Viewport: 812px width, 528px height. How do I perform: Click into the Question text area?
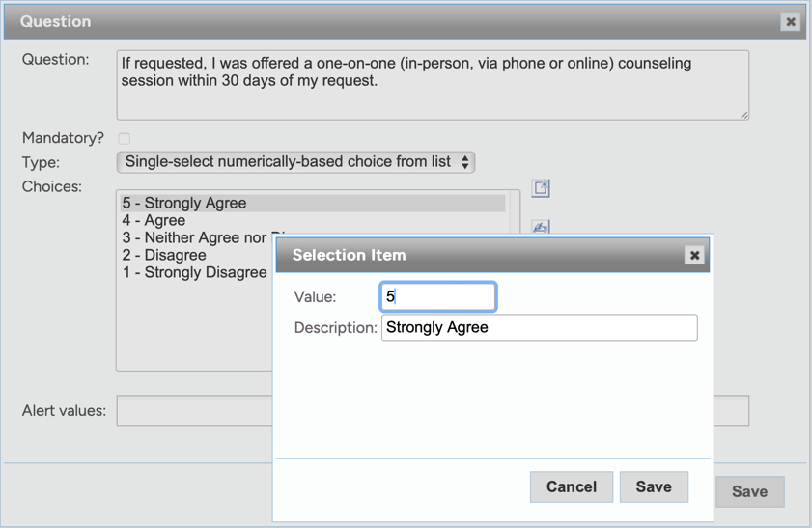tap(432, 86)
